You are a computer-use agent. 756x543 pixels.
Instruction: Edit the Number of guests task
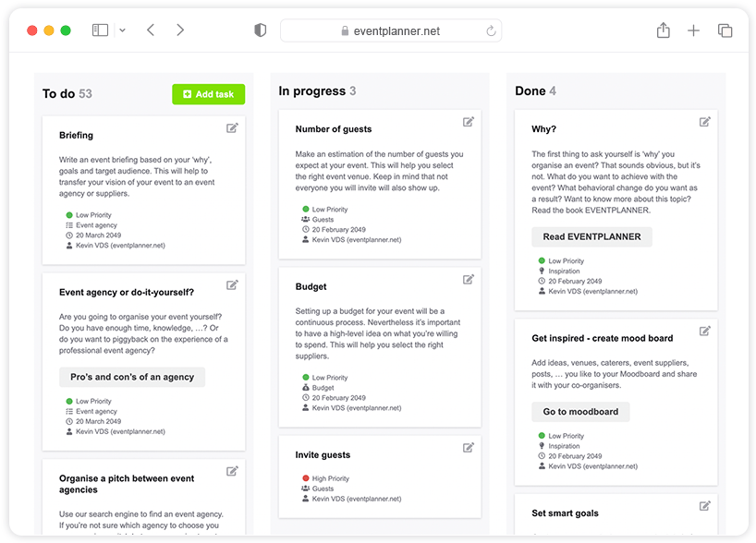(x=469, y=122)
